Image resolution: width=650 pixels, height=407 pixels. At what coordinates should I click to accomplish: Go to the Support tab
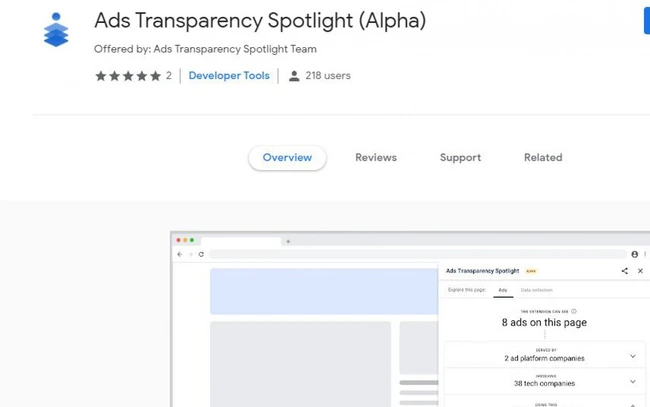460,158
